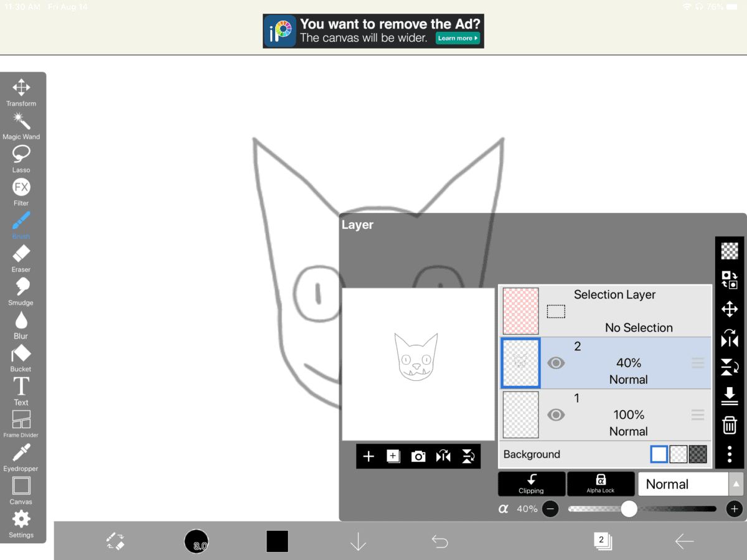Viewport: 747px width, 560px height.
Task: Adjust the layer opacity slider
Action: 627,508
